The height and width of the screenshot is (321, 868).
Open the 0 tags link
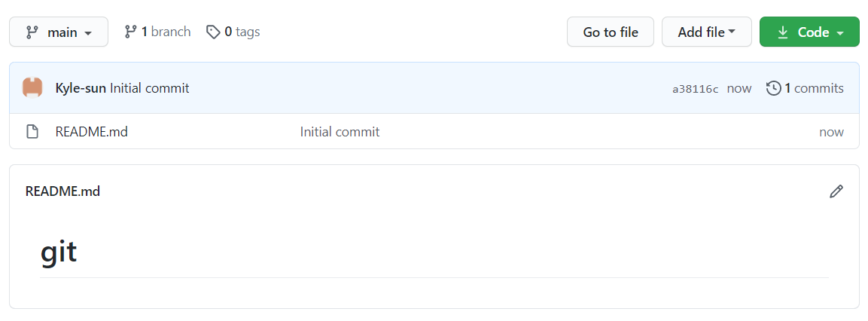242,32
